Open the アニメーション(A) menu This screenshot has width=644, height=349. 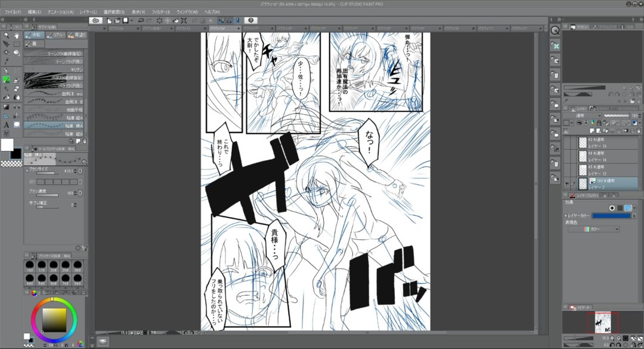60,12
